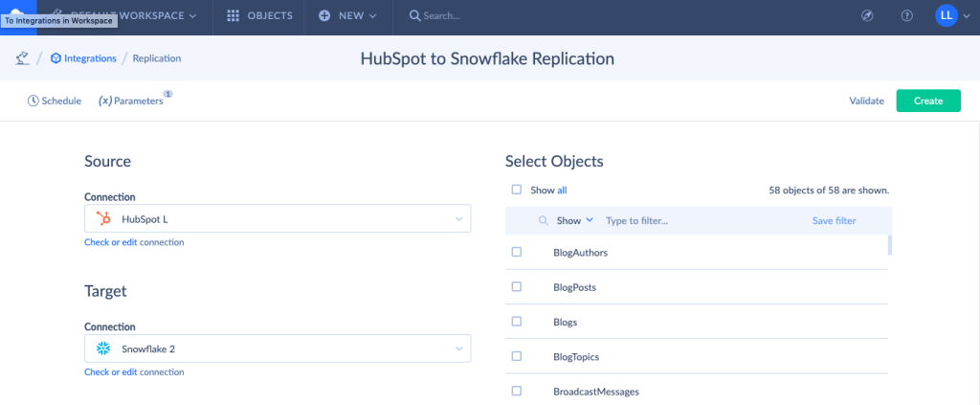Open the Source connection HubSpot L dropdown
The image size is (980, 405).
tap(278, 218)
